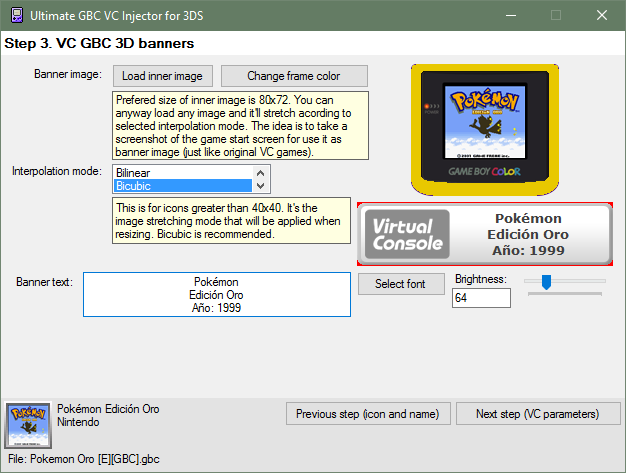
Task: Click the interpolation list down arrow
Action: (260, 186)
